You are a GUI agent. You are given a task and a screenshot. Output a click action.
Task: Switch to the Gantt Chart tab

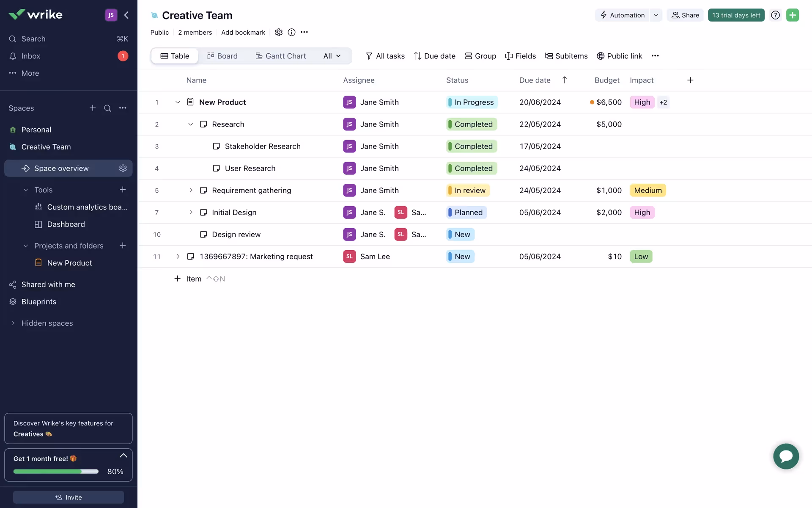(x=281, y=56)
